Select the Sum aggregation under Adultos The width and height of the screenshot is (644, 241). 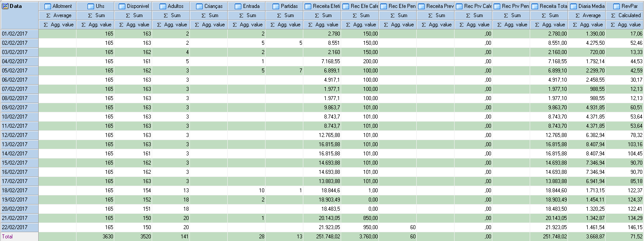pyautogui.click(x=171, y=15)
